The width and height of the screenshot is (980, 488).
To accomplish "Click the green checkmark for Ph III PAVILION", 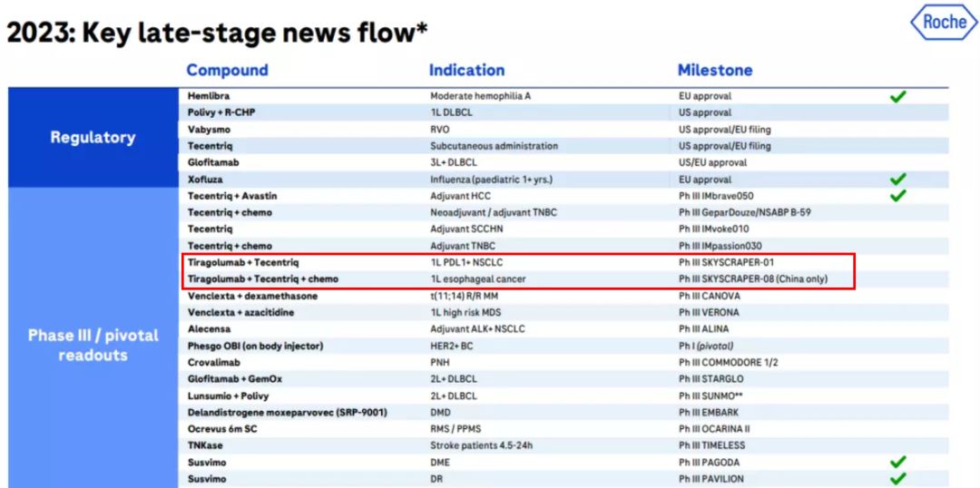I will [897, 479].
